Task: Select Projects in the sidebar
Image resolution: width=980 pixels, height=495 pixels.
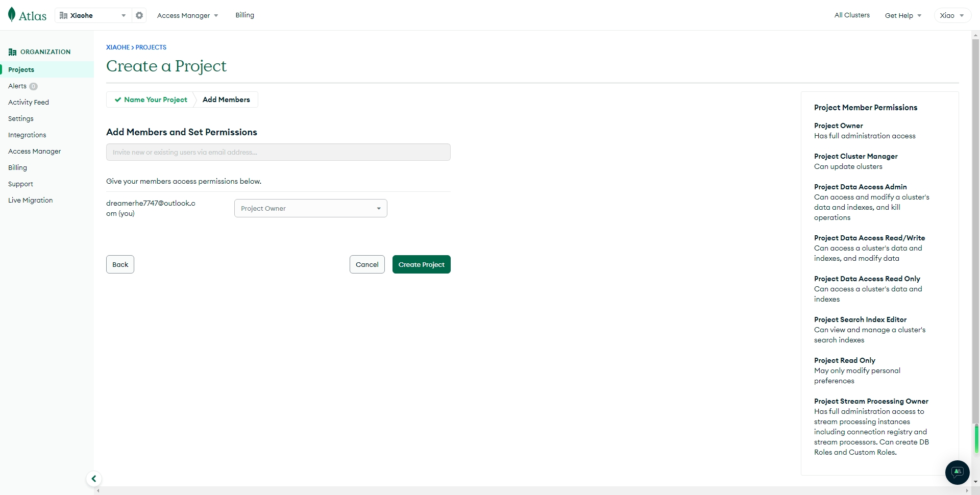Action: 47,69
